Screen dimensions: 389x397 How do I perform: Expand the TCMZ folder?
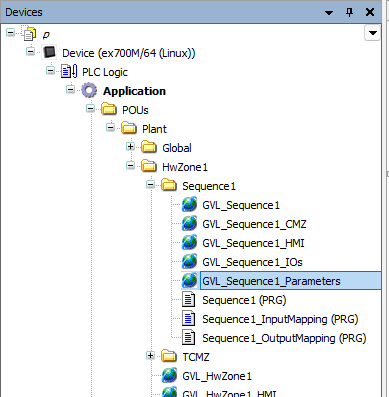(x=151, y=356)
